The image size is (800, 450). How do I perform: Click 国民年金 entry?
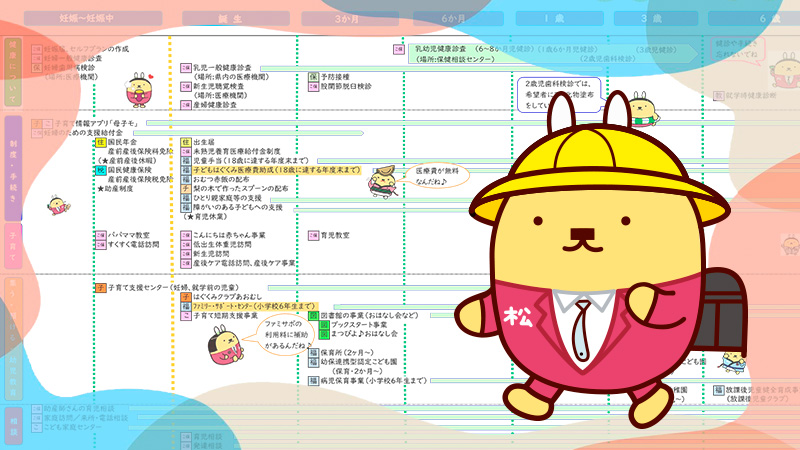click(x=122, y=142)
